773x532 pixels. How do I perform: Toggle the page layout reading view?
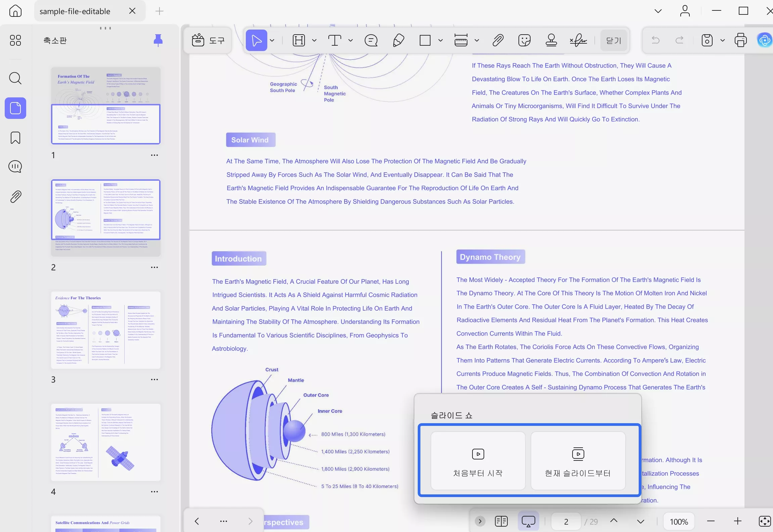(501, 521)
